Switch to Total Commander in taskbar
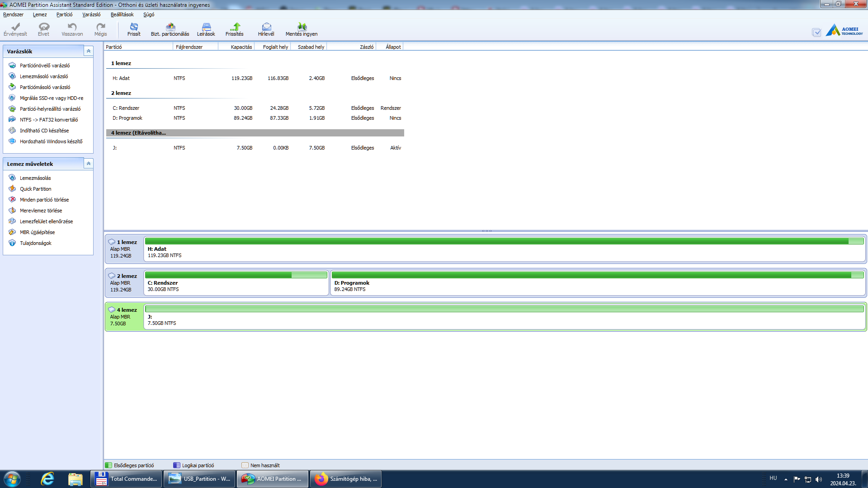 pos(127,479)
